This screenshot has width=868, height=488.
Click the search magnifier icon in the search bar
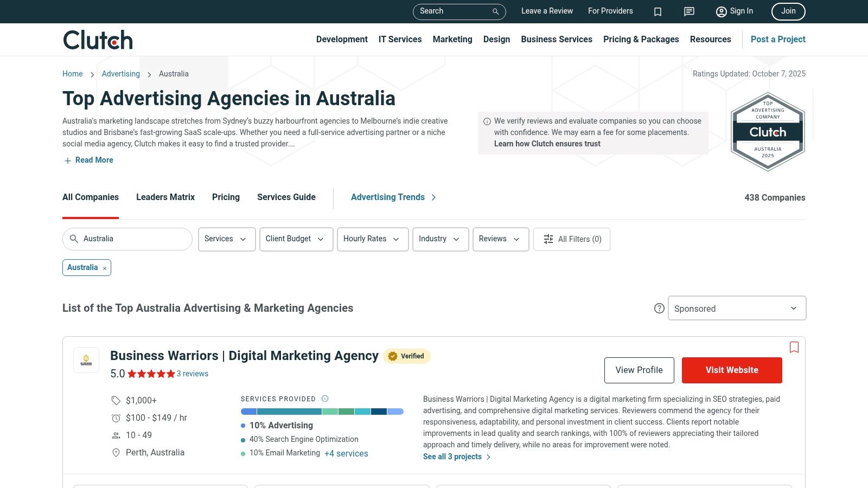click(x=494, y=11)
